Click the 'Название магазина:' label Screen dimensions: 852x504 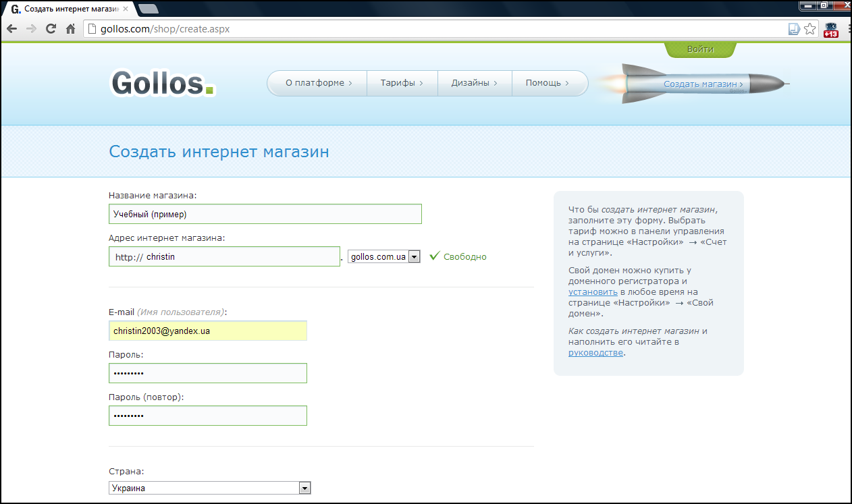(x=153, y=195)
